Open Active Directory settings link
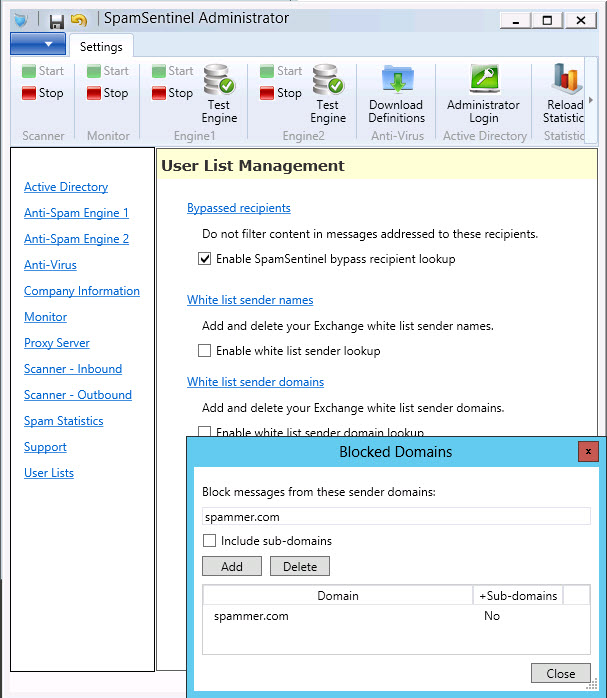Screen dimensions: 607x698 (x=66, y=187)
